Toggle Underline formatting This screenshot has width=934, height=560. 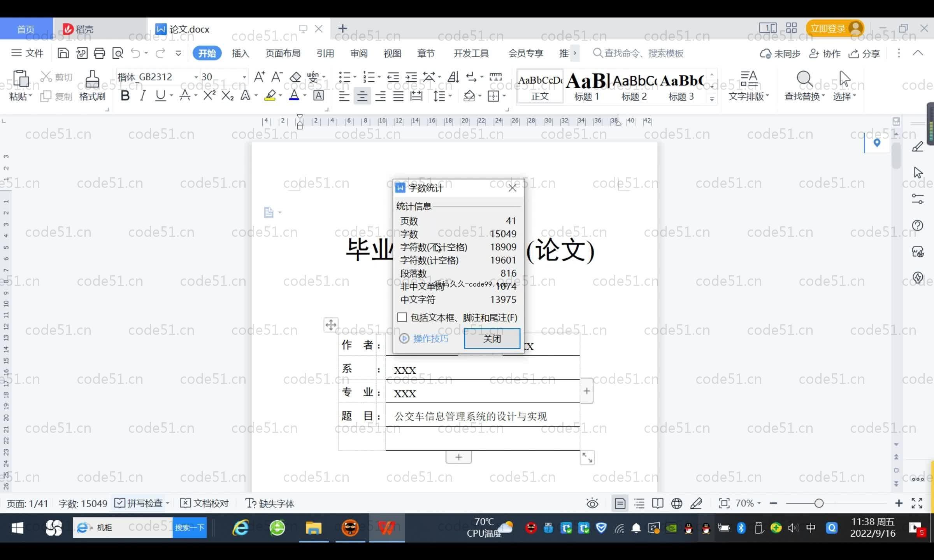(160, 95)
